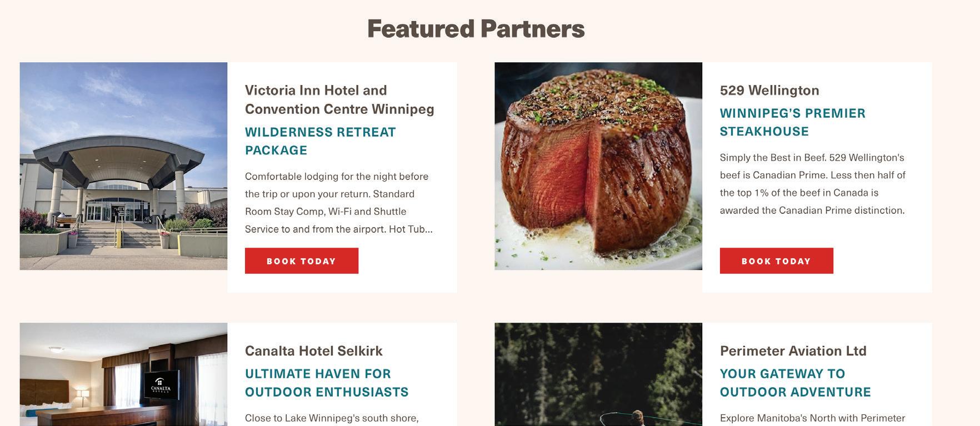Open the 529 Wellington steak photo
The width and height of the screenshot is (980, 426).
pyautogui.click(x=598, y=166)
